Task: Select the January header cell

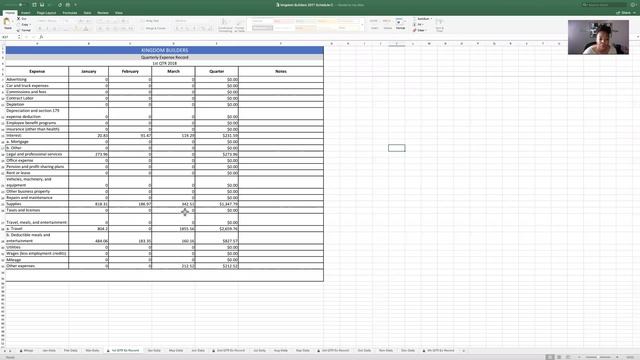Action: [89, 71]
